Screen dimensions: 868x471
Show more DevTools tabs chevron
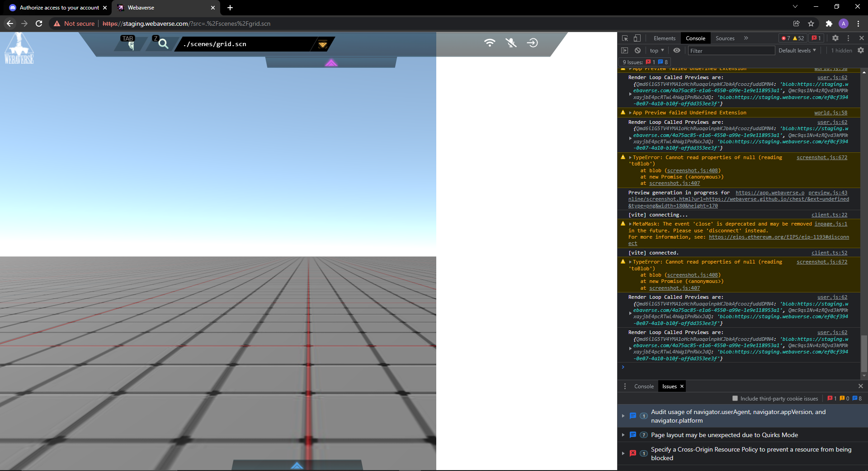pyautogui.click(x=746, y=38)
